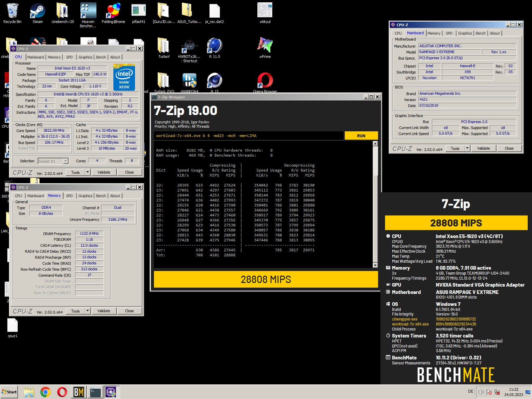Viewport: 532px width, 399px height.
Task: Open Bench tab in CPU-Z Memory window
Action: pos(101,196)
